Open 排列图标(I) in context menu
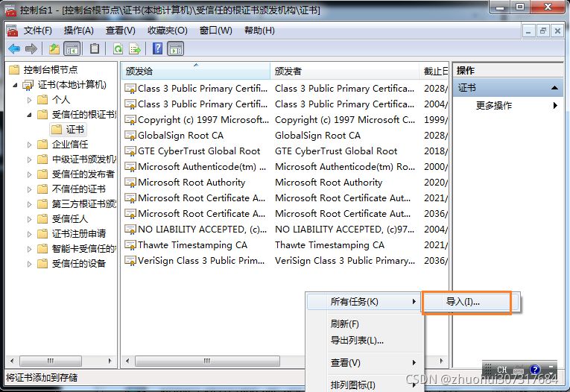Image resolution: width=570 pixels, height=392 pixels. (x=364, y=385)
